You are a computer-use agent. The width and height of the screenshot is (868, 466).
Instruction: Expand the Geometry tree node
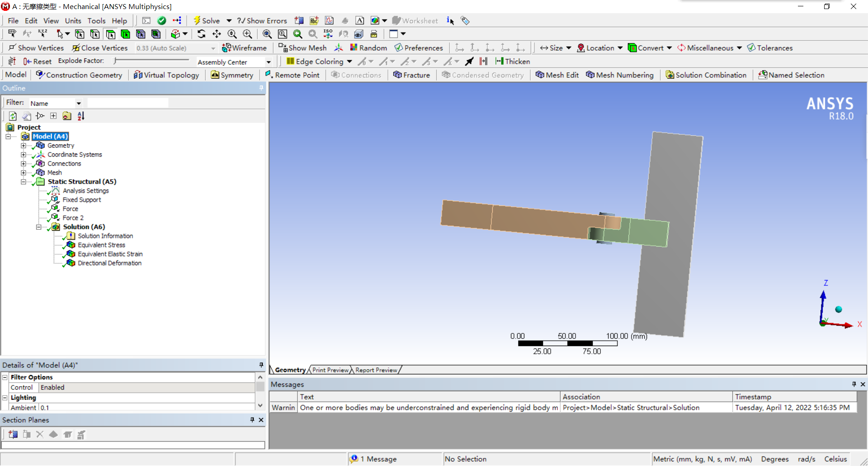tap(24, 146)
